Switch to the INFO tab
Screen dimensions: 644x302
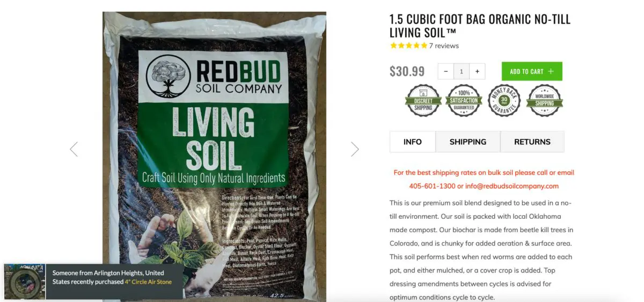click(413, 142)
